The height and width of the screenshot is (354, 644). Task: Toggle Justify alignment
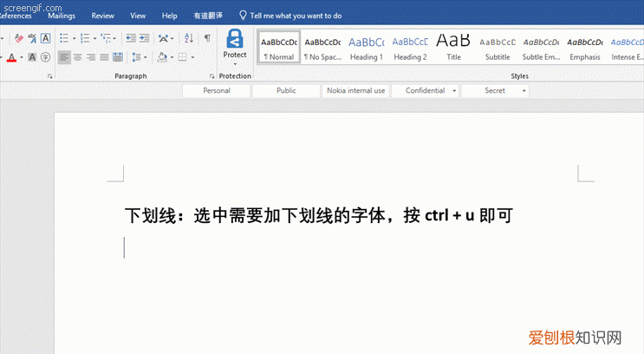104,57
